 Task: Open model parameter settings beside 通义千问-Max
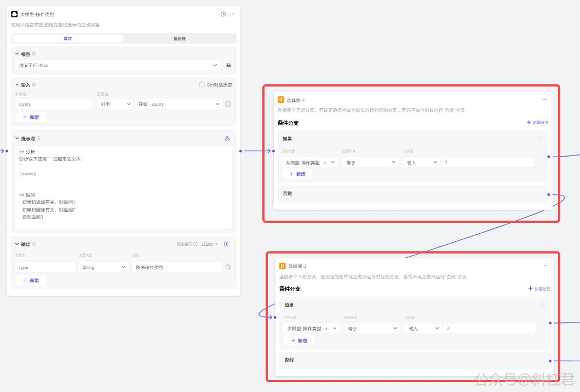(x=228, y=65)
